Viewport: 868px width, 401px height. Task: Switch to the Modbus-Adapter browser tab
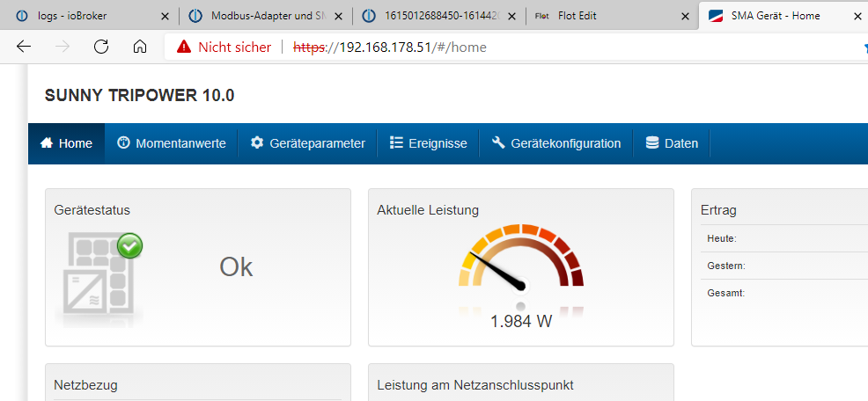click(x=266, y=16)
